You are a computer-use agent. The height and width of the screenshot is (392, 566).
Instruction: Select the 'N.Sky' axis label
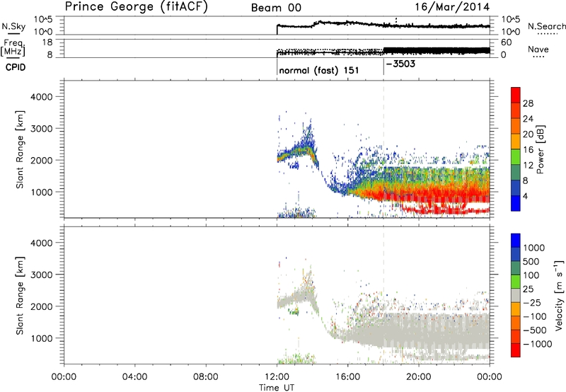pos(13,26)
